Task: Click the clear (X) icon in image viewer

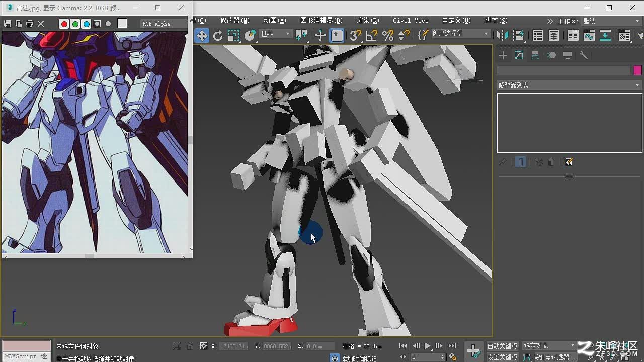Action: pyautogui.click(x=41, y=24)
